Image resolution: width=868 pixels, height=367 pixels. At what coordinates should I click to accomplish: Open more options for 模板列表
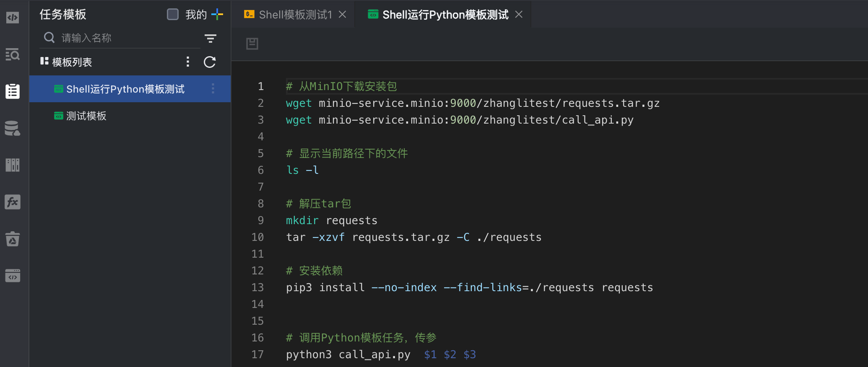[x=188, y=62]
